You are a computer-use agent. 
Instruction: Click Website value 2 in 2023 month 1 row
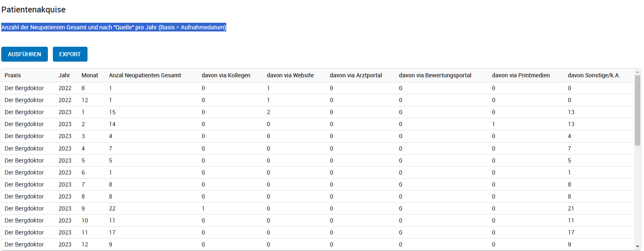268,112
